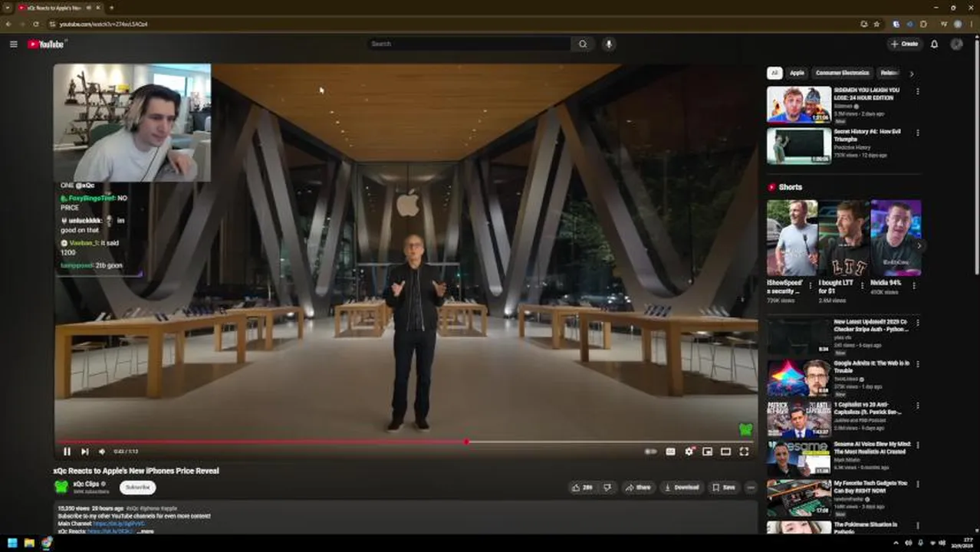
Task: Open YouTube notifications bell
Action: (x=934, y=44)
